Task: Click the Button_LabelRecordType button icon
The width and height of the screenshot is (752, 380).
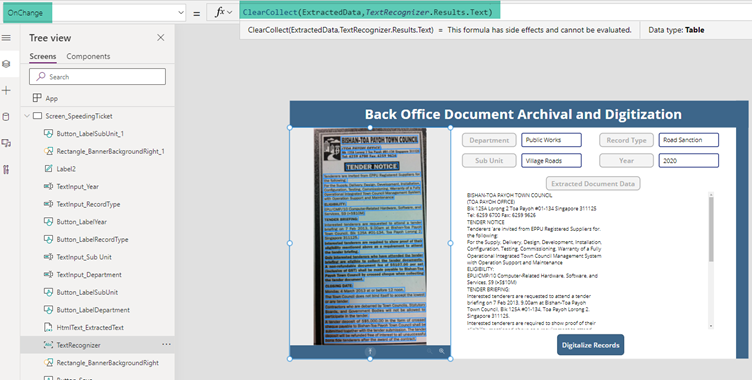Action: pyautogui.click(x=48, y=239)
